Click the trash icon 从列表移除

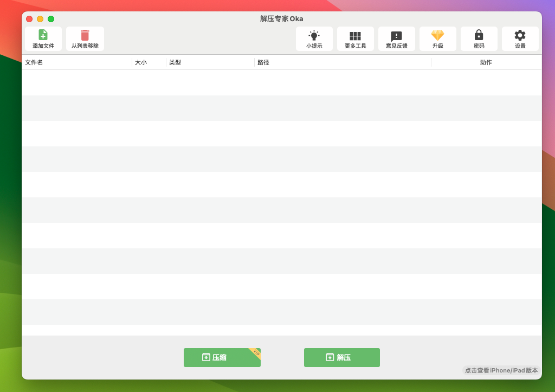tap(85, 35)
